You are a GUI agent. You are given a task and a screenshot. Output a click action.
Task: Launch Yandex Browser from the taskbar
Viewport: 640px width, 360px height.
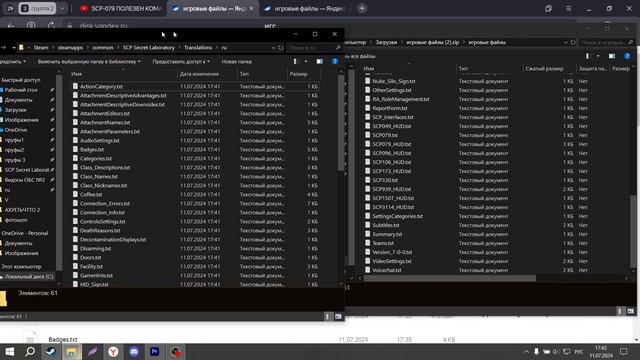tap(113, 351)
